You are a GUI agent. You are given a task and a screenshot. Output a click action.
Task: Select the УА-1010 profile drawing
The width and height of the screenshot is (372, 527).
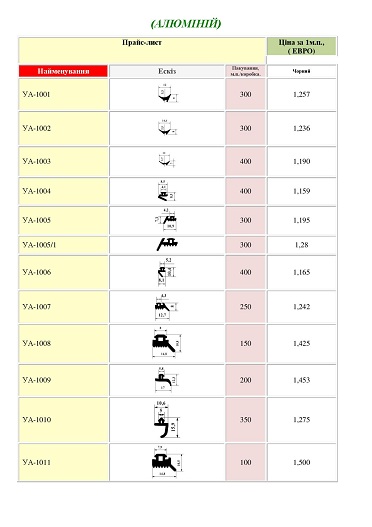[166, 420]
